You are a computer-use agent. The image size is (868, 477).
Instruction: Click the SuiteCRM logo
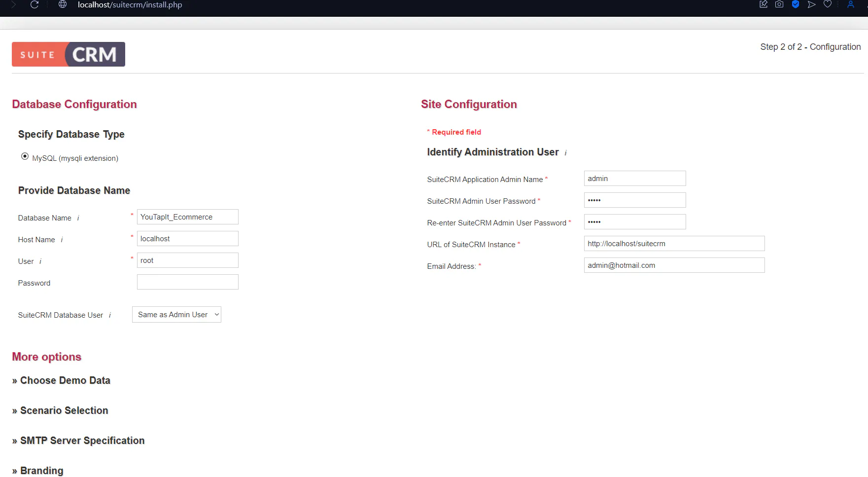(x=69, y=54)
